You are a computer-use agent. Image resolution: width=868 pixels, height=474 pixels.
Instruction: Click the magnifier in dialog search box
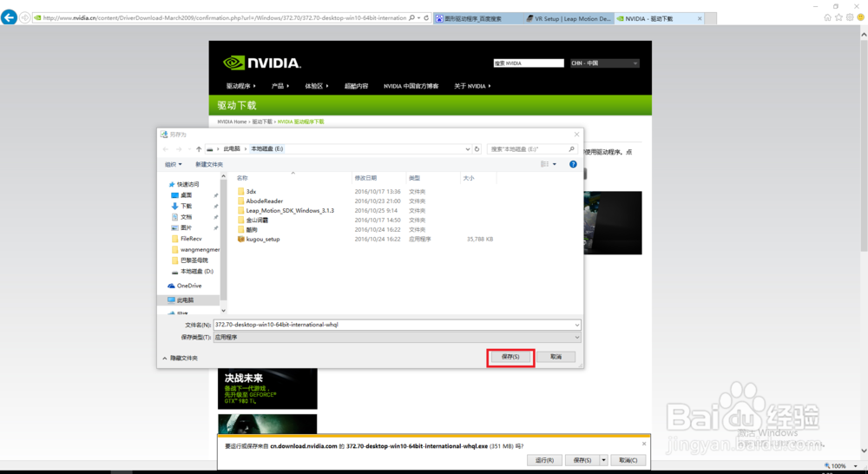(x=571, y=149)
